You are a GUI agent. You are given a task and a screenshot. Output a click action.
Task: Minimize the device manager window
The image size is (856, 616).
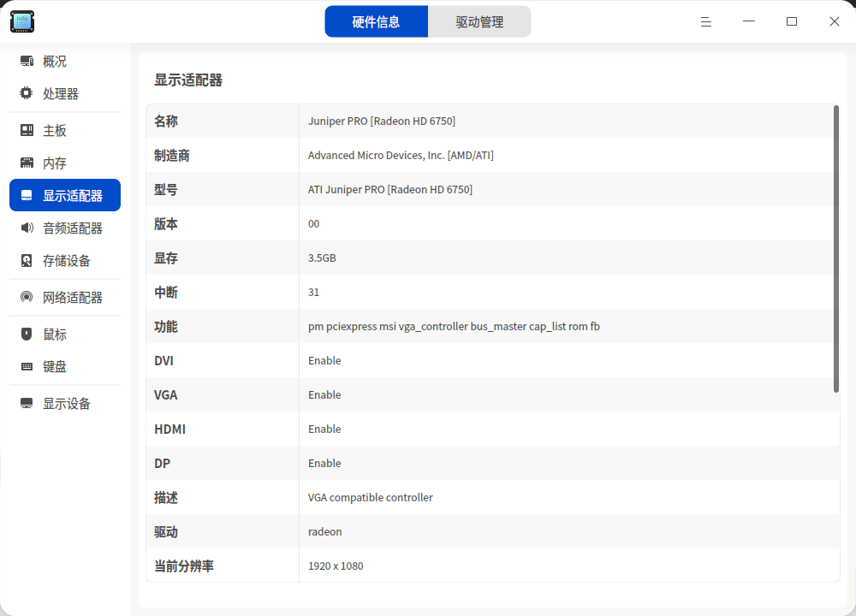(x=749, y=22)
